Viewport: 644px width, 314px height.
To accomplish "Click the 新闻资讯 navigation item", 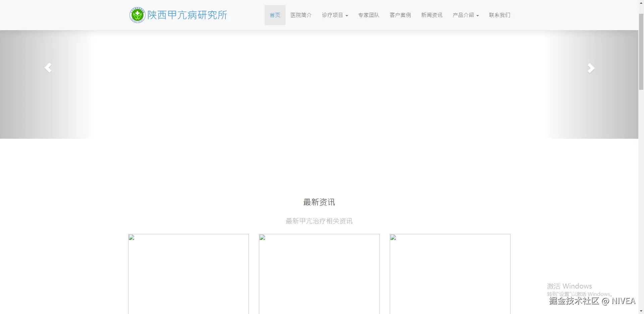I will click(x=431, y=15).
